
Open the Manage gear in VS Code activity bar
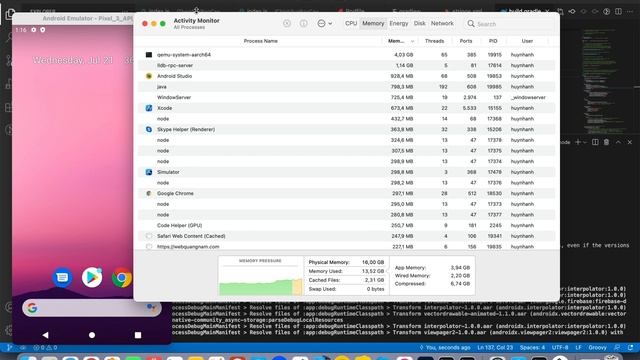(9, 330)
